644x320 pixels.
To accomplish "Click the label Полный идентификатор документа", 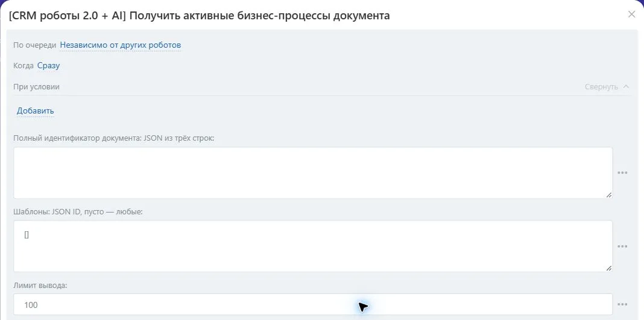I will click(114, 138).
